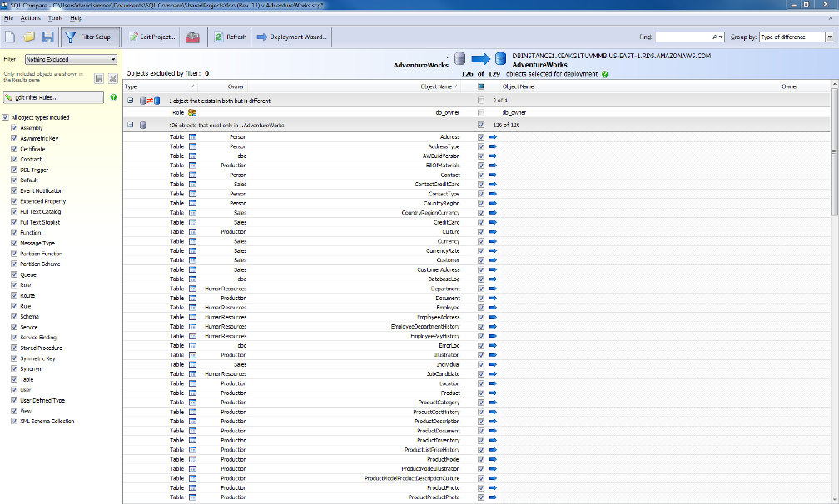Click the blue arrow in the ErrorLog row

click(493, 346)
